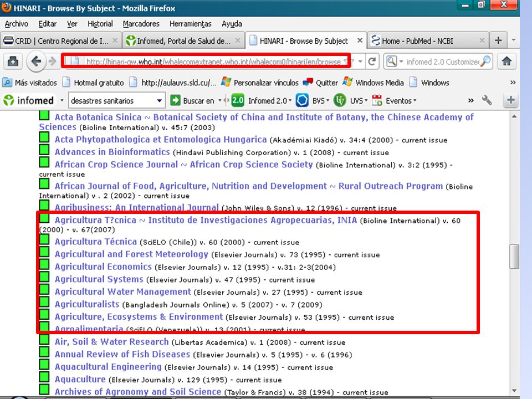Open the Más visitados bookmark
This screenshot has height=399, width=532.
pos(29,83)
